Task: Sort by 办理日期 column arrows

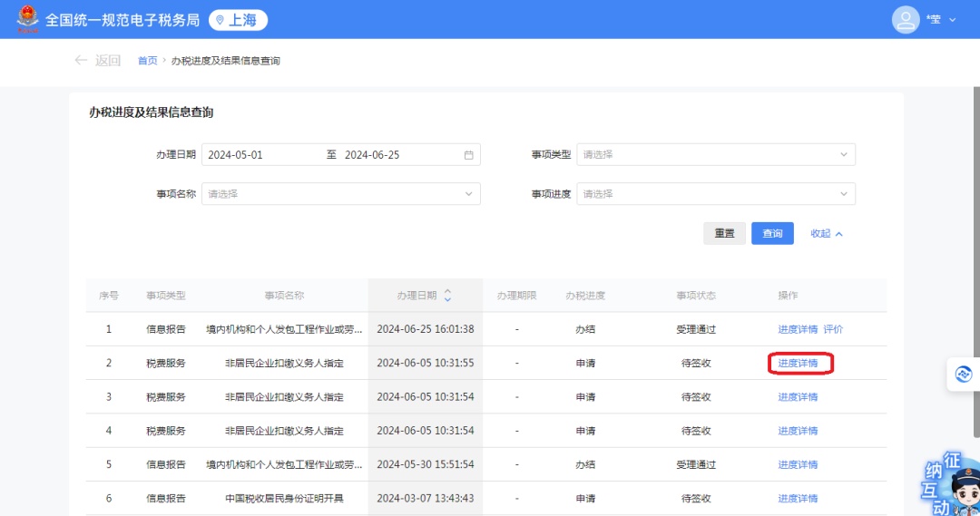Action: coord(447,296)
